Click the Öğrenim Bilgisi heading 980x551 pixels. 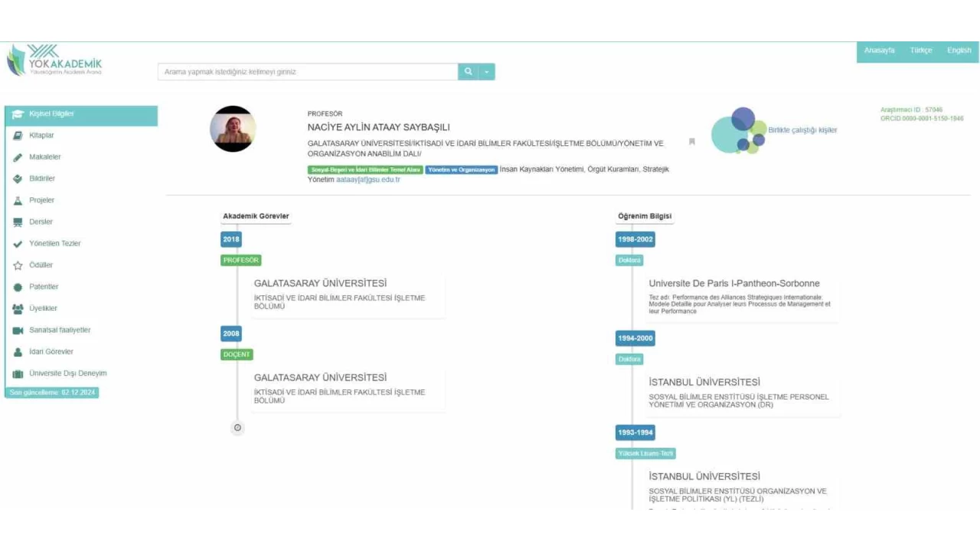(645, 217)
